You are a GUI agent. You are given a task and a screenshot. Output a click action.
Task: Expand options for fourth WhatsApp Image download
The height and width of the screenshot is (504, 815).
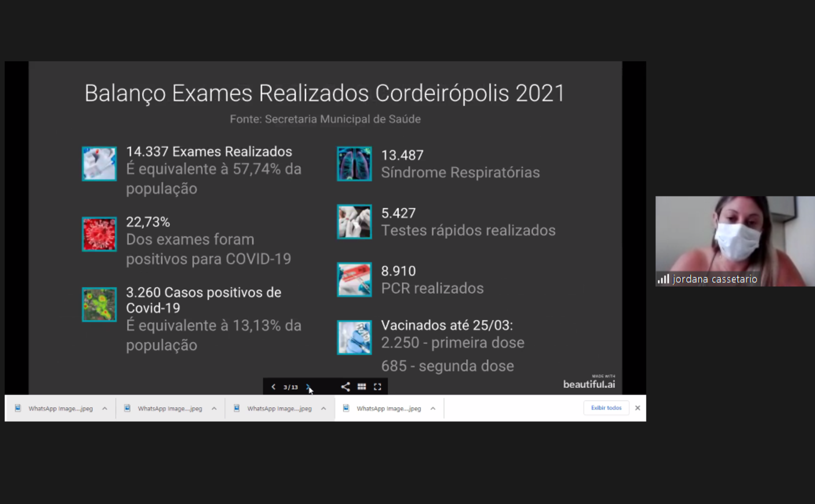click(x=433, y=408)
